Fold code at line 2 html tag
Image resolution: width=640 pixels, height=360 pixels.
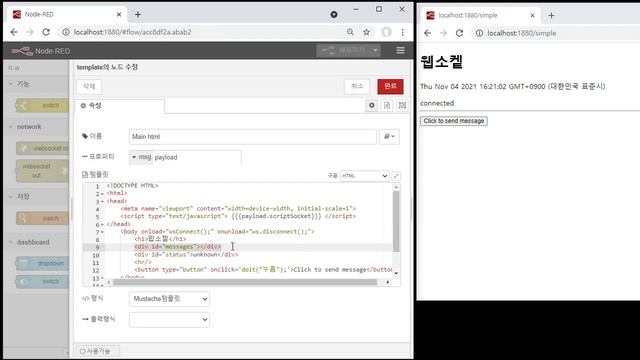102,194
